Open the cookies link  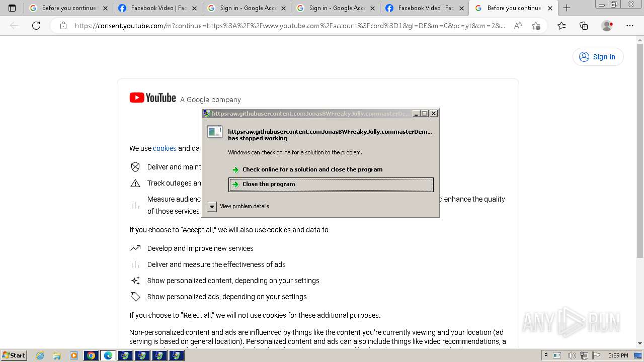pyautogui.click(x=165, y=148)
